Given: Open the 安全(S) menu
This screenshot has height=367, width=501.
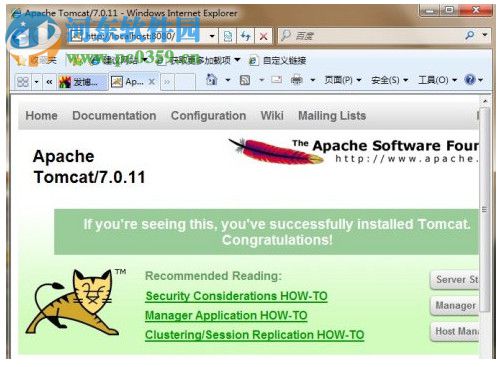Looking at the screenshot, I should click(389, 80).
